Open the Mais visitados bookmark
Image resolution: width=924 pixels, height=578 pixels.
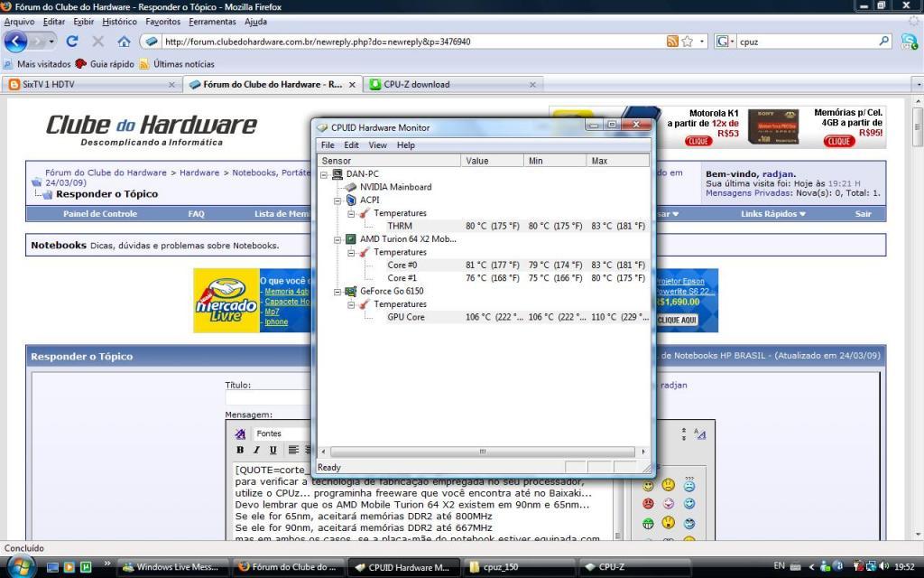pyautogui.click(x=37, y=64)
